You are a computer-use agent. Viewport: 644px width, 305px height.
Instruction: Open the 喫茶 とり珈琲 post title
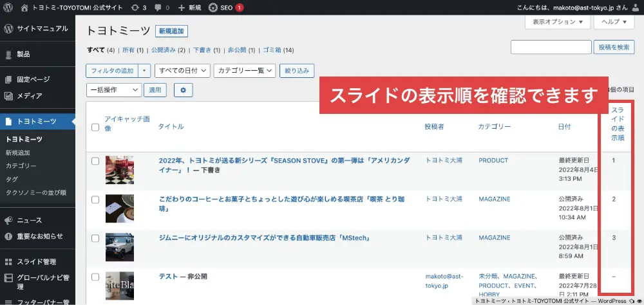[282, 203]
